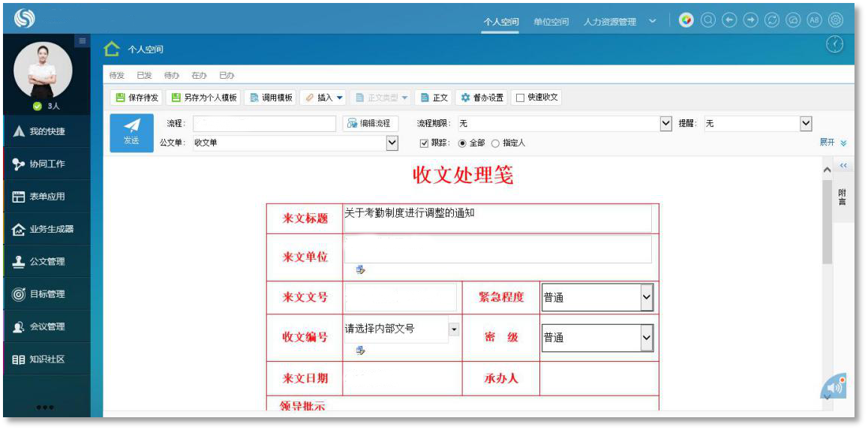This screenshot has width=868, height=430.
Task: Click the 来文文号 input field
Action: tap(401, 297)
